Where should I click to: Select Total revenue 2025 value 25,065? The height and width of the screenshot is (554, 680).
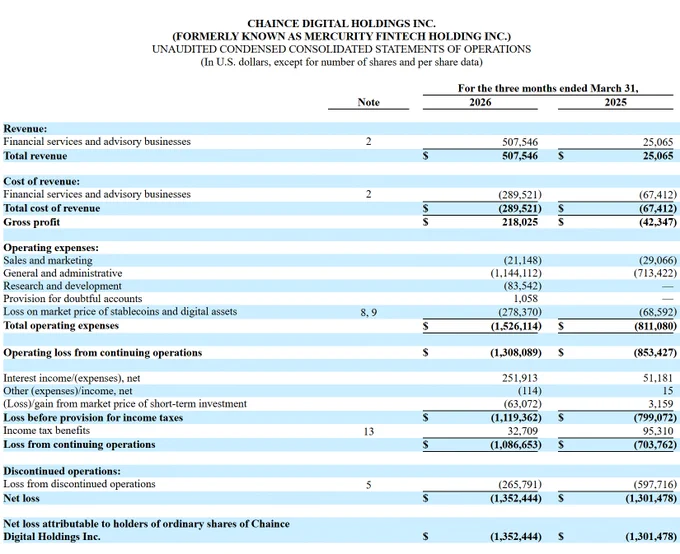[x=658, y=156]
